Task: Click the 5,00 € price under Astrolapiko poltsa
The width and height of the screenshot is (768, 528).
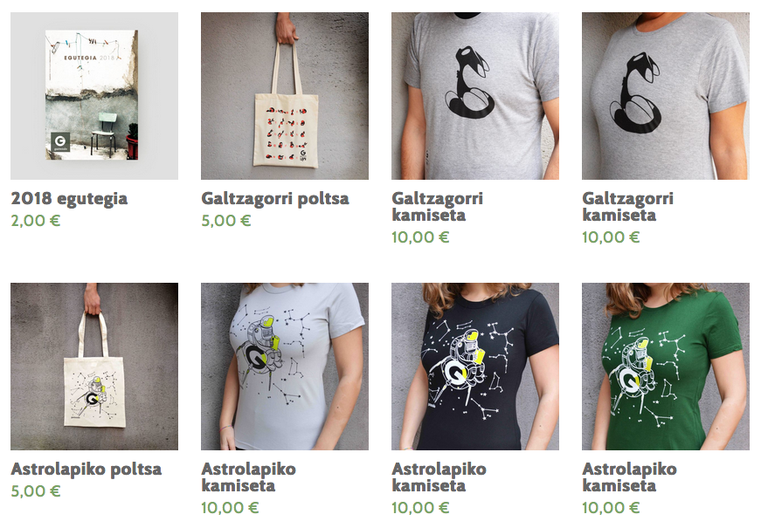Action: pyautogui.click(x=36, y=491)
